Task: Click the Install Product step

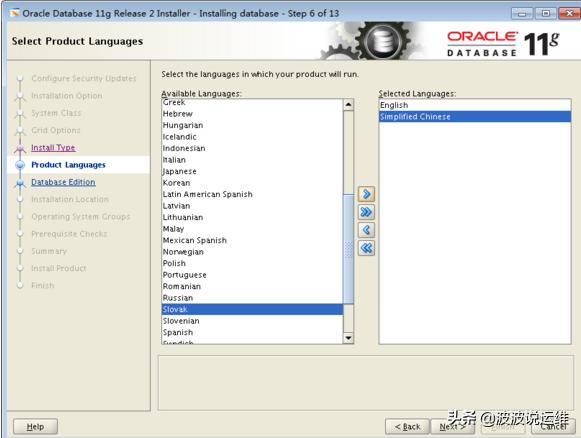Action: coord(59,268)
